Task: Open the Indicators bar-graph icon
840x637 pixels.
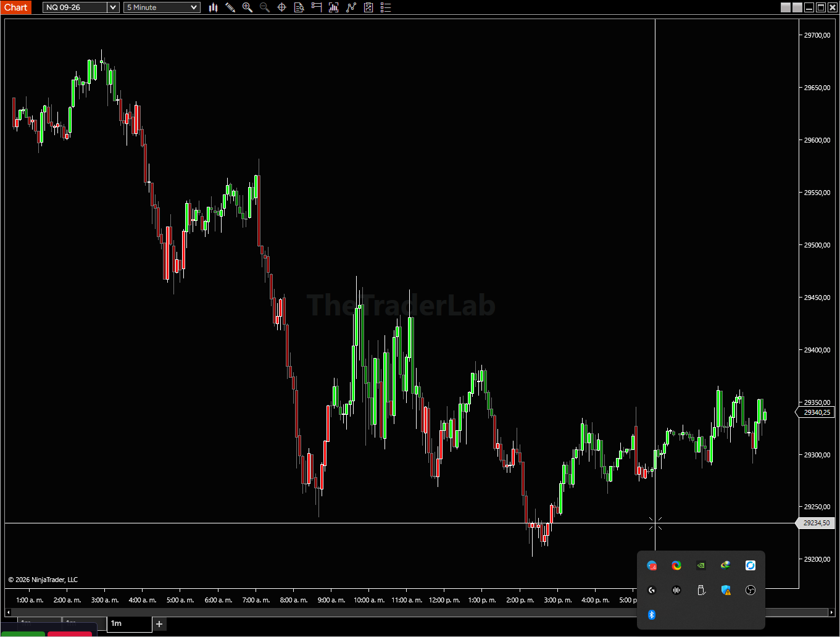Action: click(x=334, y=7)
